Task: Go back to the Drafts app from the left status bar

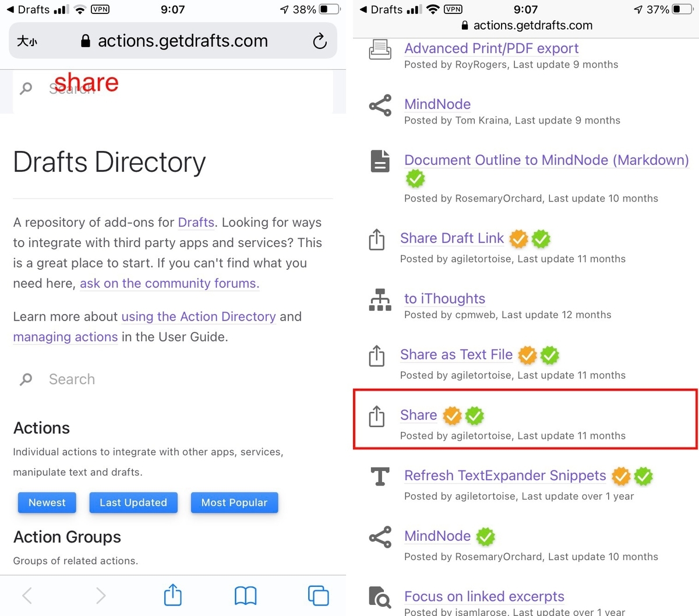Action: coord(28,9)
